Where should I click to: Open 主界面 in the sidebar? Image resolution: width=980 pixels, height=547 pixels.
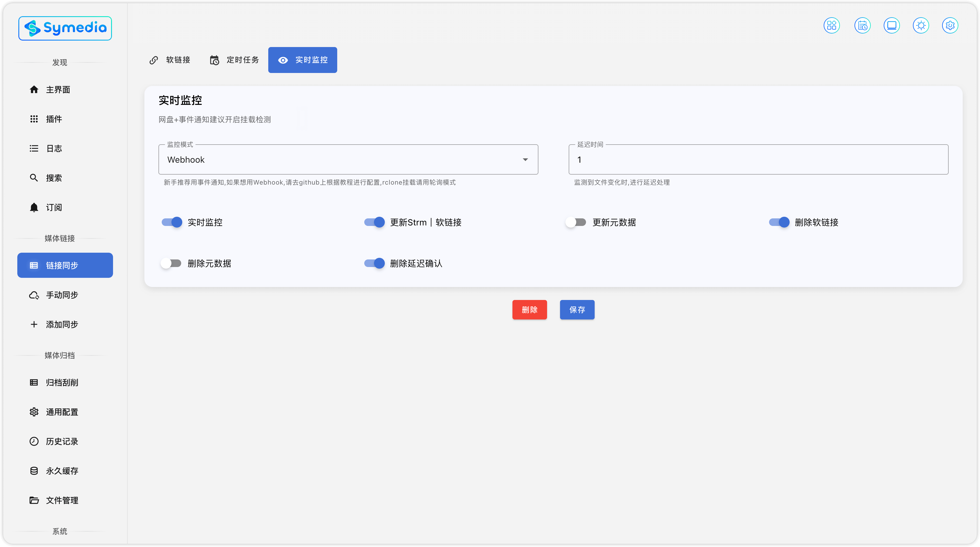pos(65,89)
